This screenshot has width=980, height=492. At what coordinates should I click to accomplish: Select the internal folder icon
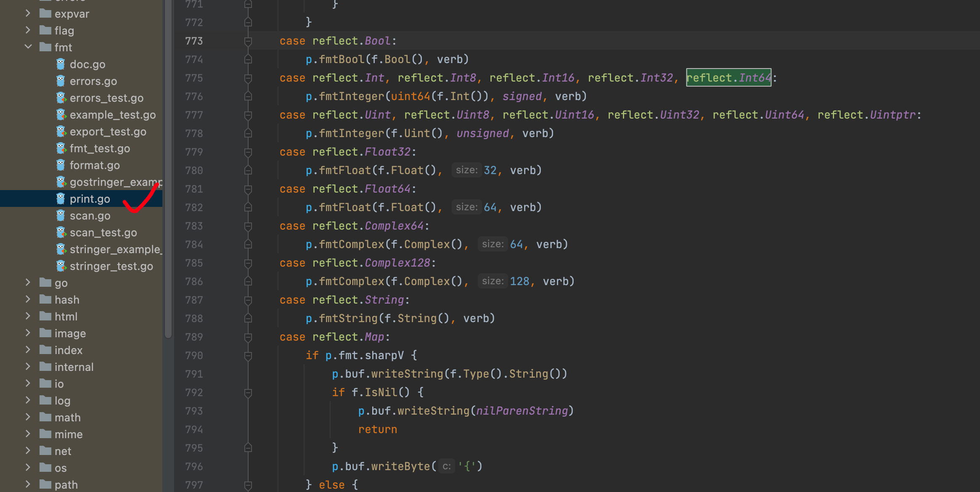click(45, 367)
